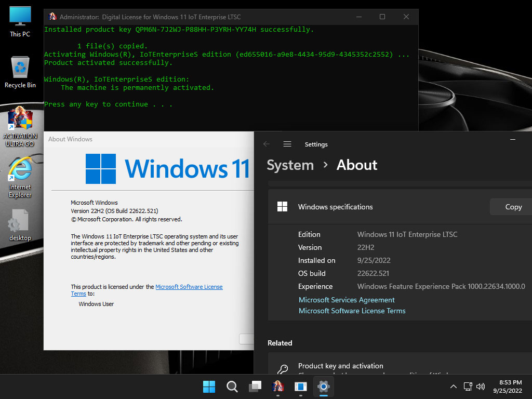Viewport: 532px width, 399px height.
Task: Open Microsoft Software License link in About Windows
Action: tap(189, 287)
